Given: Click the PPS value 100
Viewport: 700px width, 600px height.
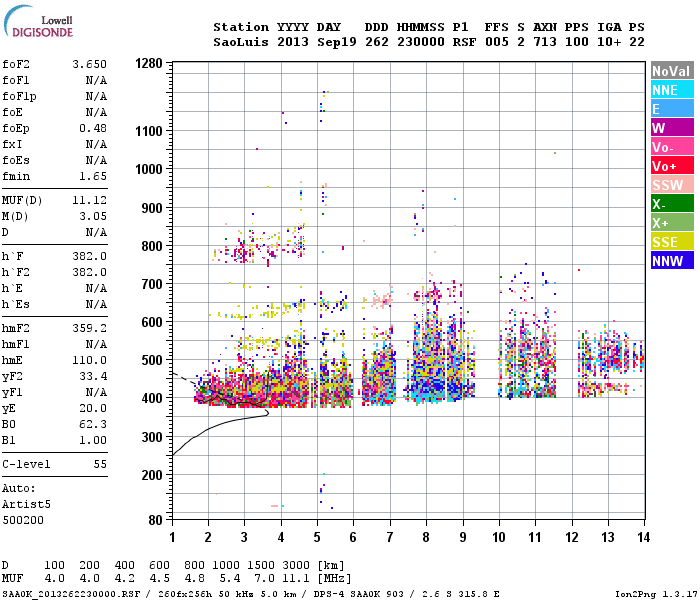Looking at the screenshot, I should coord(576,42).
